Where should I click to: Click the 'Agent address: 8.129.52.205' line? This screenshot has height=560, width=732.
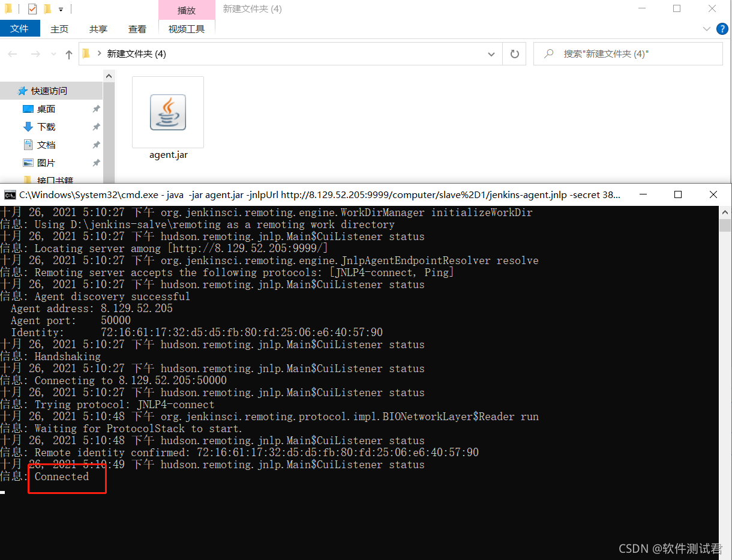click(x=92, y=309)
